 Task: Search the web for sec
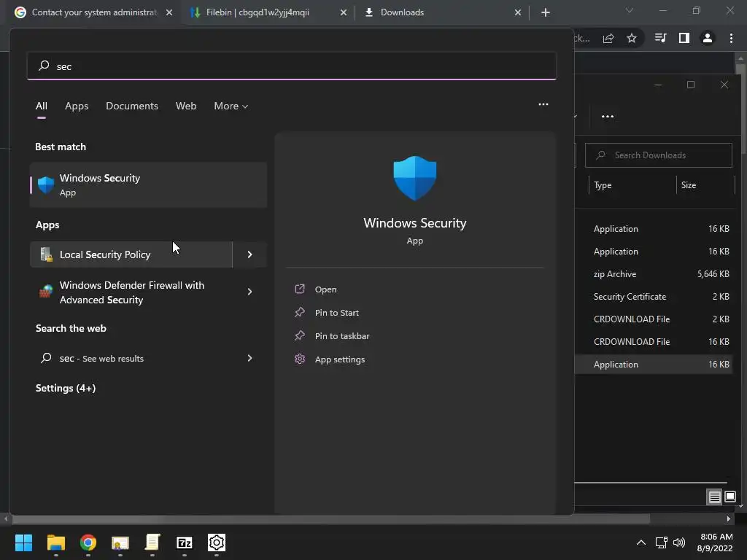tap(131, 358)
